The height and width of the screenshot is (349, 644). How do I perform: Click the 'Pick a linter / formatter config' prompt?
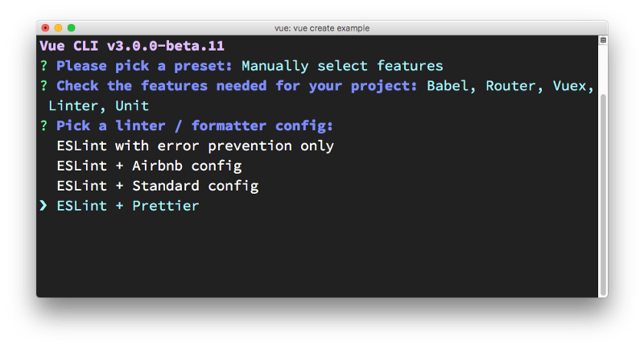[195, 126]
